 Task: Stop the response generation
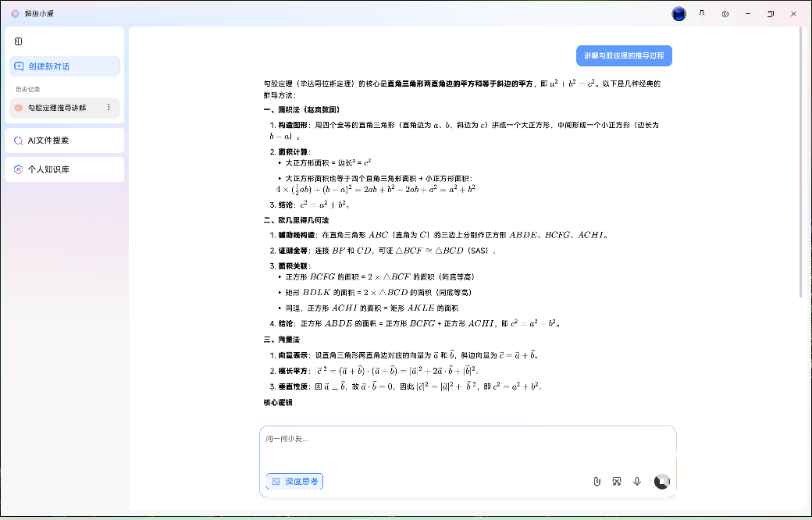tap(661, 482)
